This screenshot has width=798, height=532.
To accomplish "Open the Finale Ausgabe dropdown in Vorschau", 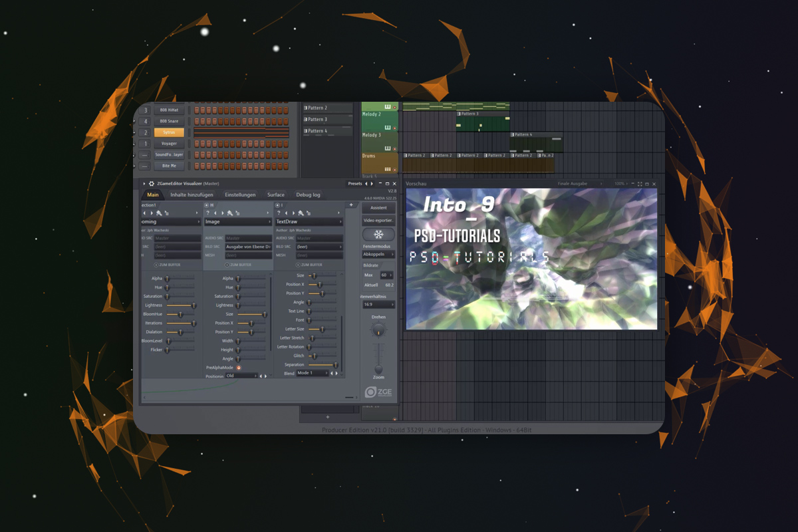I will coord(580,184).
